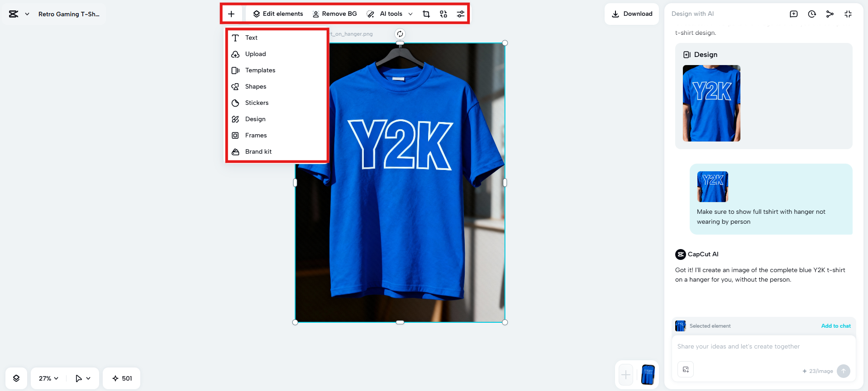Image resolution: width=868 pixels, height=391 pixels.
Task: Click the attach image icon in chat box
Action: point(686,369)
